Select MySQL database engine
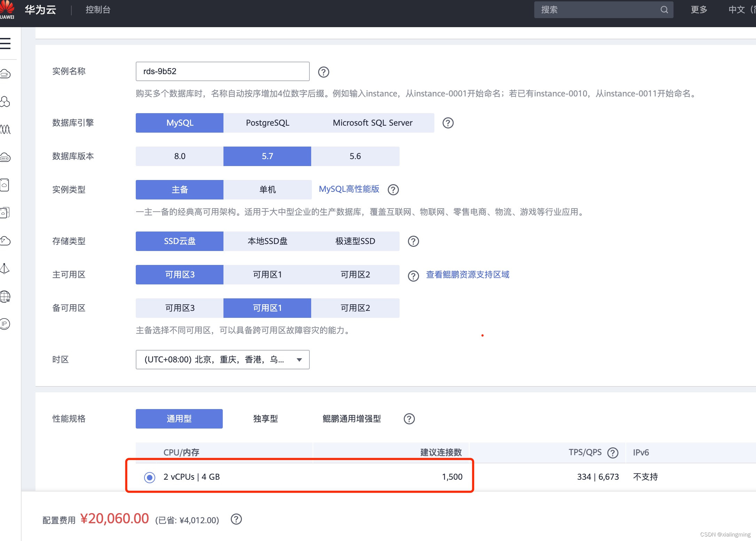This screenshot has width=756, height=541. tap(180, 123)
